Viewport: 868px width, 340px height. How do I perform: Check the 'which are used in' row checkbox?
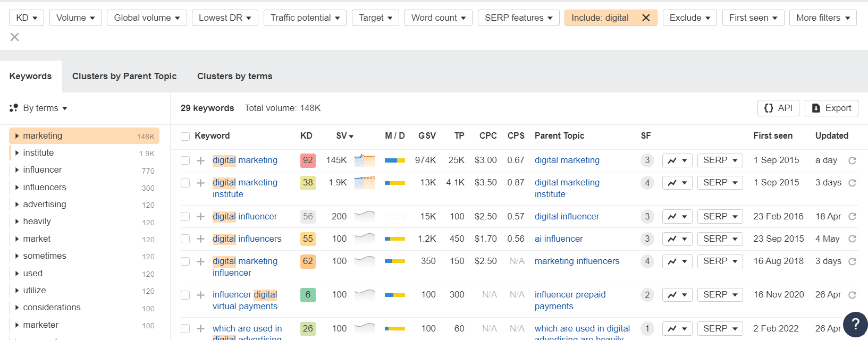185,329
